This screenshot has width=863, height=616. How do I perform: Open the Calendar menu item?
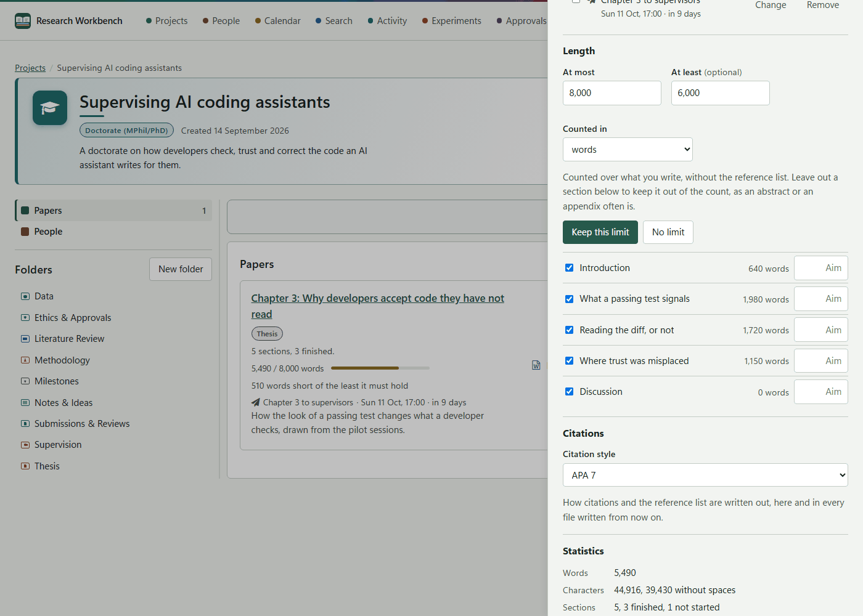click(278, 21)
